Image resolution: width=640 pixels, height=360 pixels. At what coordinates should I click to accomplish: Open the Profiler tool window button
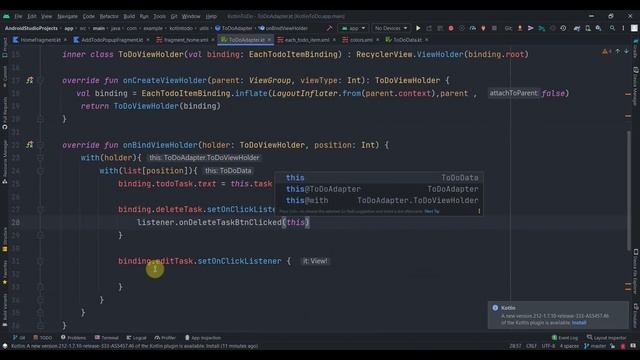tap(165, 338)
